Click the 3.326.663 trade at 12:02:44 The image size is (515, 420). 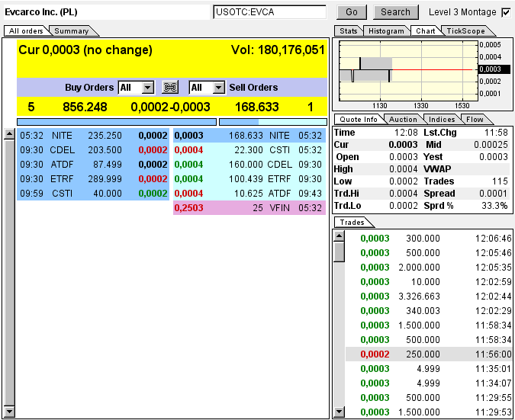click(x=429, y=297)
